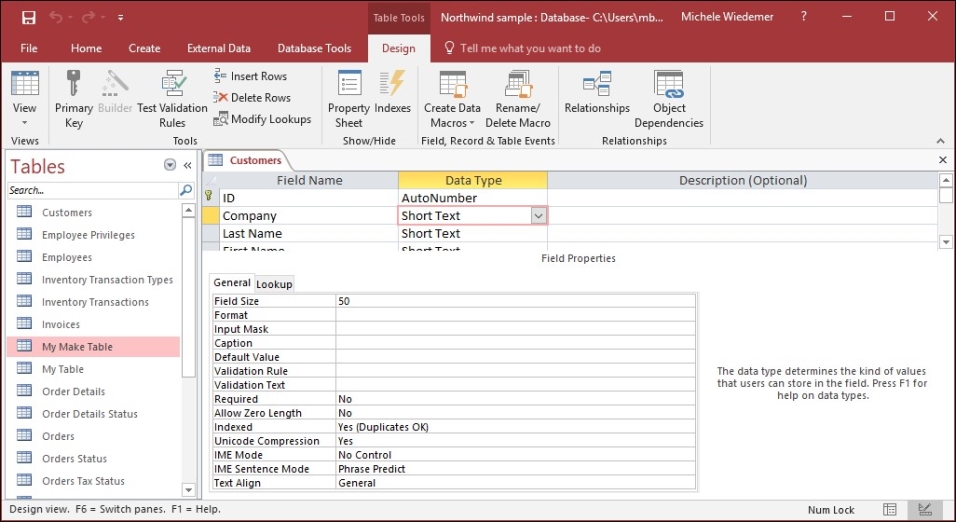Click the ID field name cell
The image size is (956, 522).
pyautogui.click(x=309, y=198)
